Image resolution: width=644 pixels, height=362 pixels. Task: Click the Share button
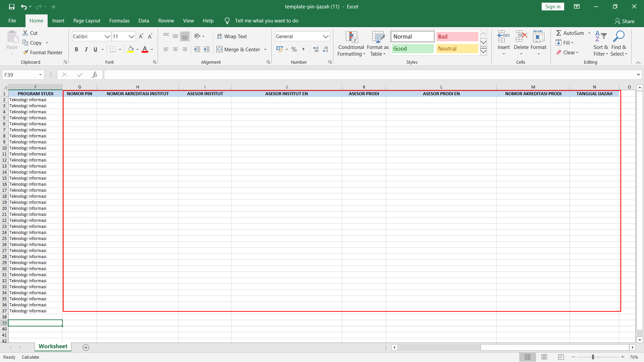tap(625, 21)
